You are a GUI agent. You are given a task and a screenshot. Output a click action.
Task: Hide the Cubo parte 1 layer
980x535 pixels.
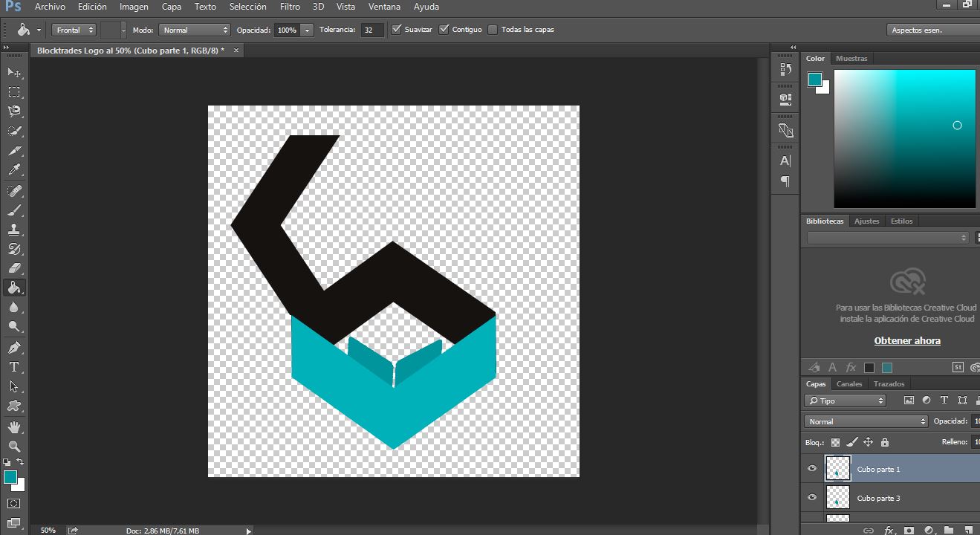(811, 469)
